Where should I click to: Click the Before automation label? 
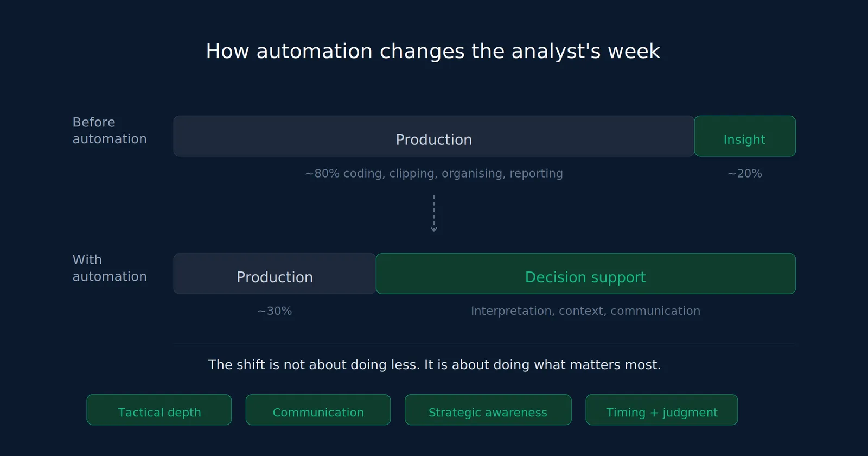[x=110, y=130]
